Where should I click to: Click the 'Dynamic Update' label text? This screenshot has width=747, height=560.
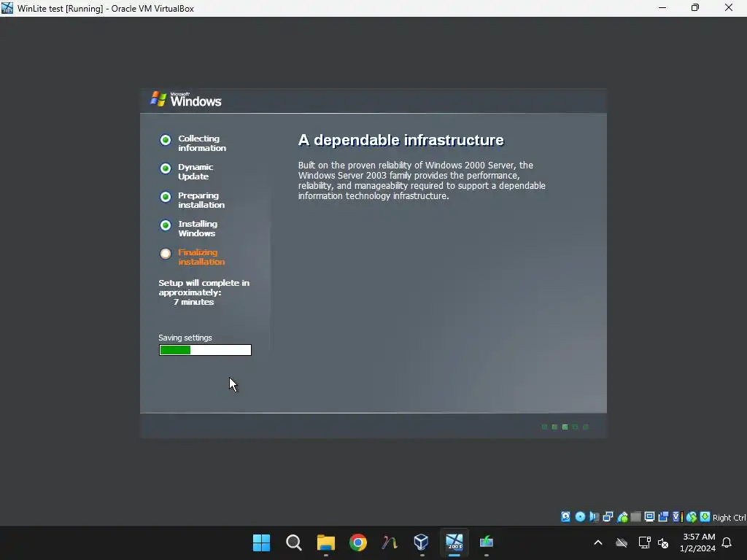pyautogui.click(x=196, y=172)
